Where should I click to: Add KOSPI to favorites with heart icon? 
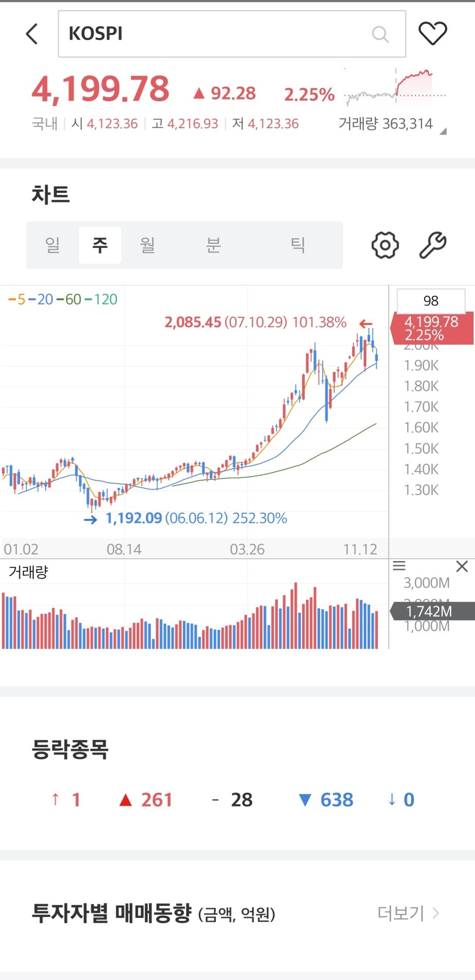432,33
